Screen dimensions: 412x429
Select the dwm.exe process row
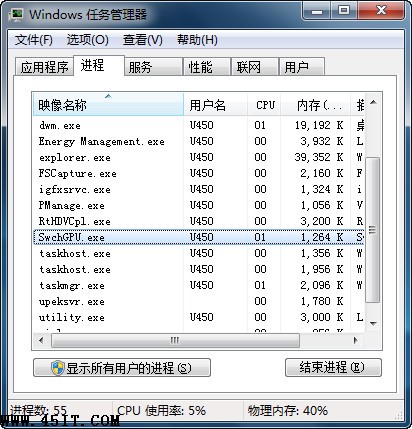[199, 125]
